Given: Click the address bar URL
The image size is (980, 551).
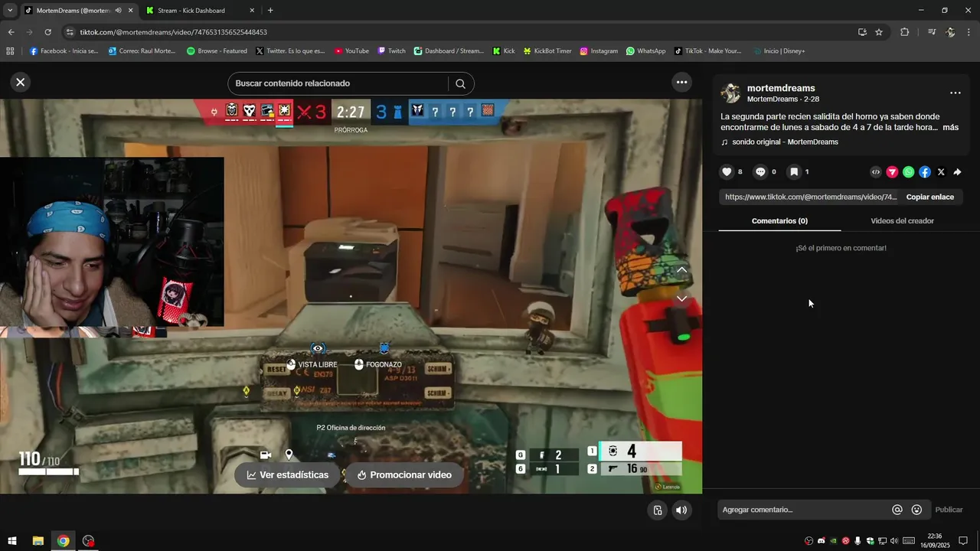Looking at the screenshot, I should 174,32.
